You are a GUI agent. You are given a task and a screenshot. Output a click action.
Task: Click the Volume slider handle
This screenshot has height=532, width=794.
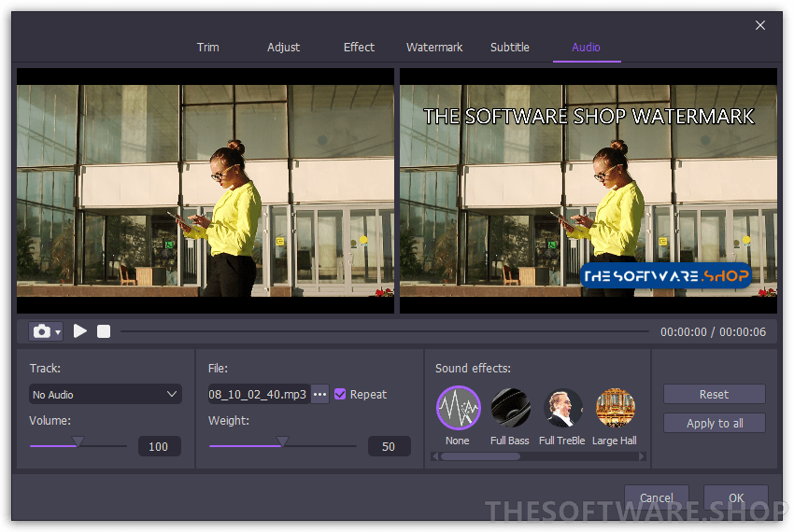78,441
